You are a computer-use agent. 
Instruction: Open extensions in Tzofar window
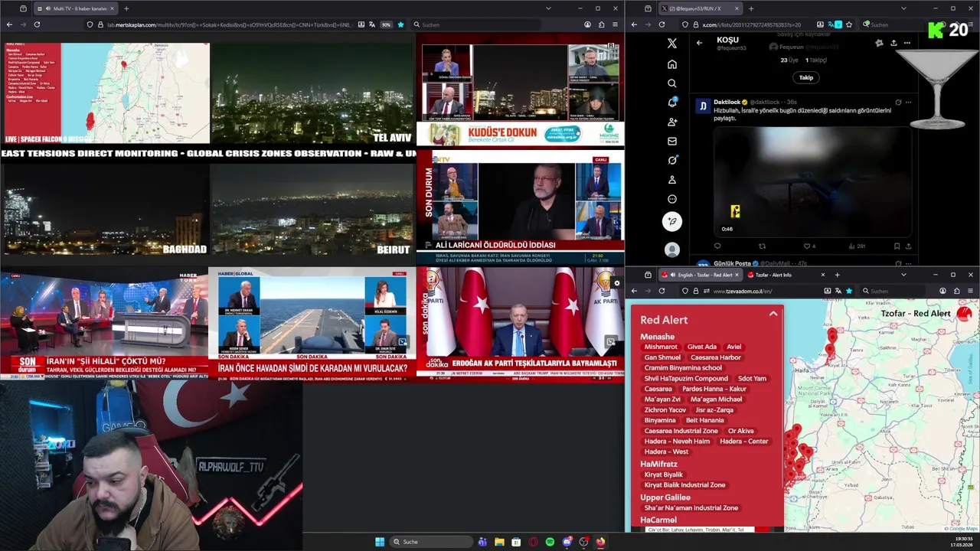pos(956,291)
